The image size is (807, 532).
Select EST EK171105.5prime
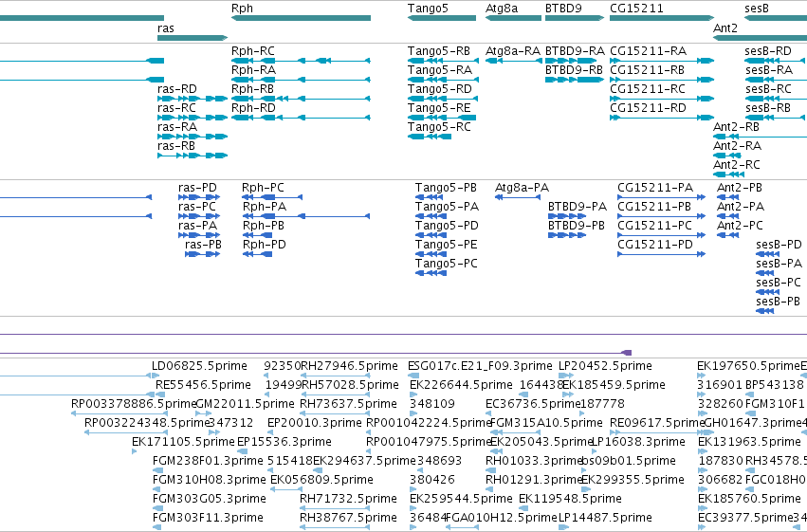[183, 443]
